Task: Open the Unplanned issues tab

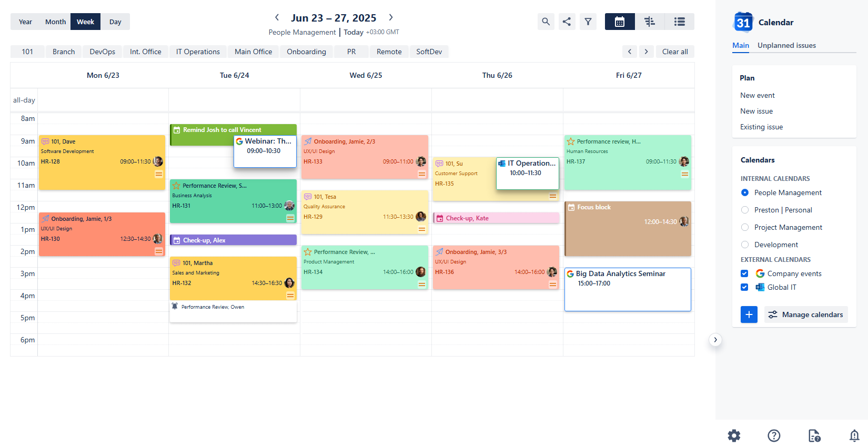Action: coord(786,45)
